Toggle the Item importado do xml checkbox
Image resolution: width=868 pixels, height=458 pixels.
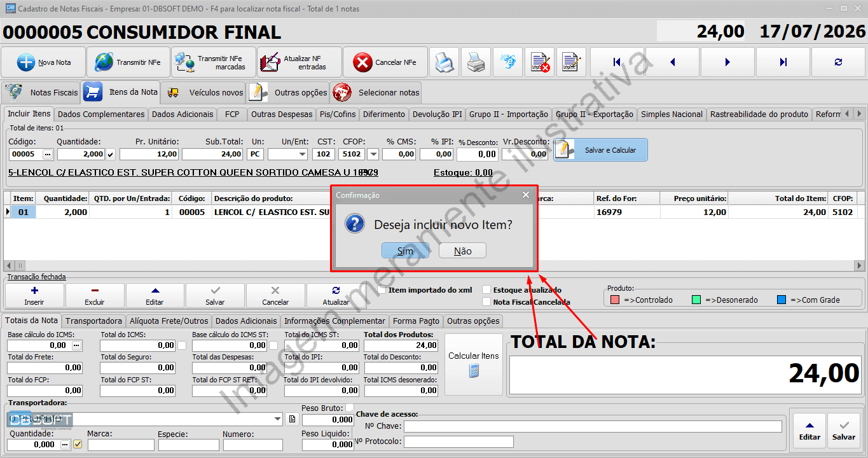[382, 290]
